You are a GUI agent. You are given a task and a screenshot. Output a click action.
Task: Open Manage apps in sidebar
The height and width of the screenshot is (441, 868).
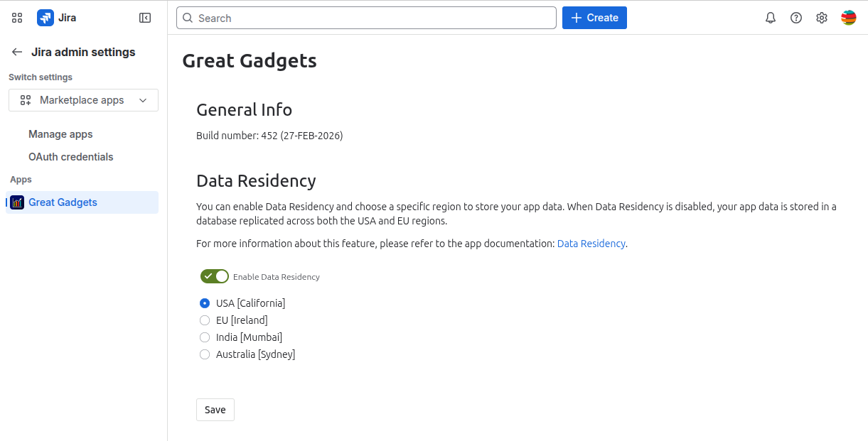click(60, 134)
